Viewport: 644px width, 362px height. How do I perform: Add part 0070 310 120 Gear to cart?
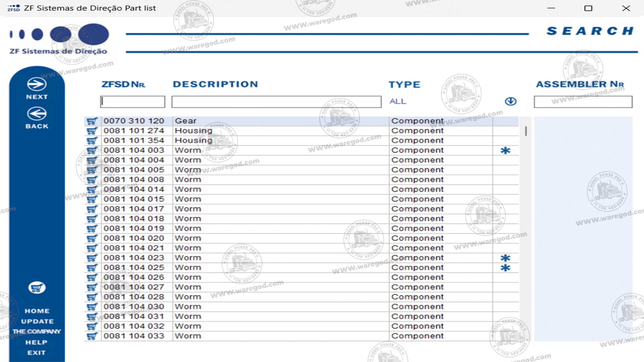(x=92, y=121)
